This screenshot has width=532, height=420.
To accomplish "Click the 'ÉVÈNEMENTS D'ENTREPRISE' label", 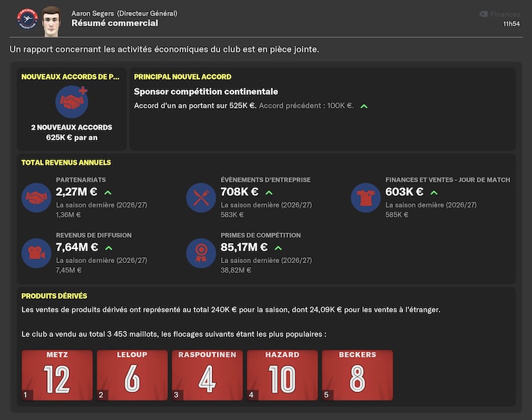I will 265,180.
